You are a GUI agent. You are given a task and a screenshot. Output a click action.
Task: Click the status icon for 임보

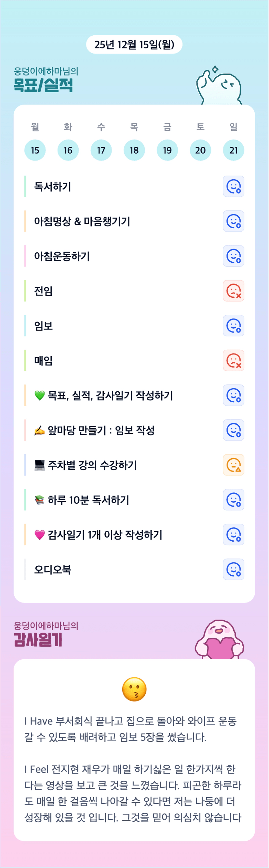click(233, 326)
